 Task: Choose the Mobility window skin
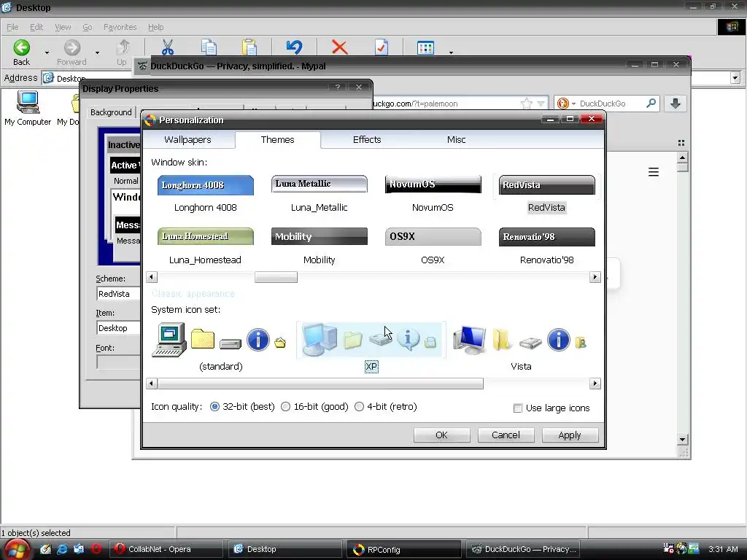point(320,237)
